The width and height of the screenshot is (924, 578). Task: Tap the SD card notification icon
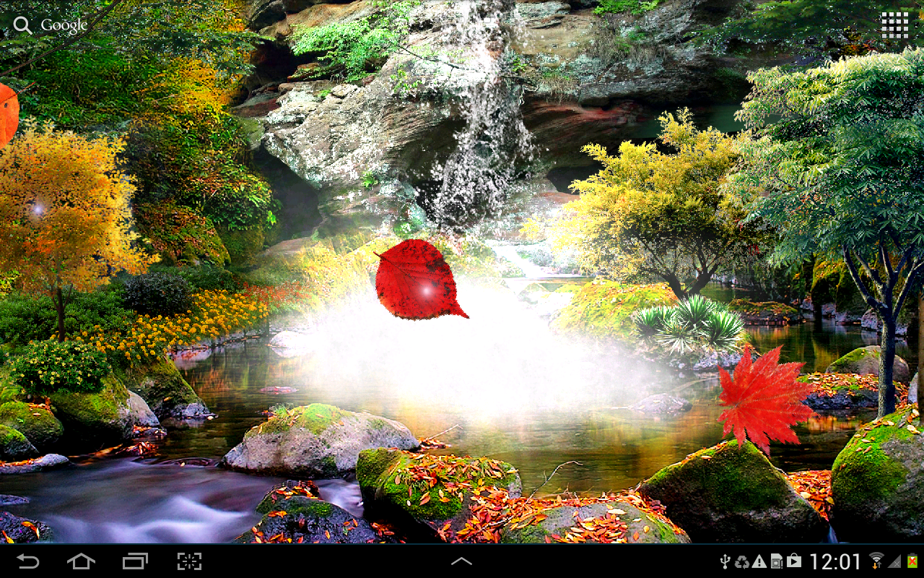click(x=777, y=561)
